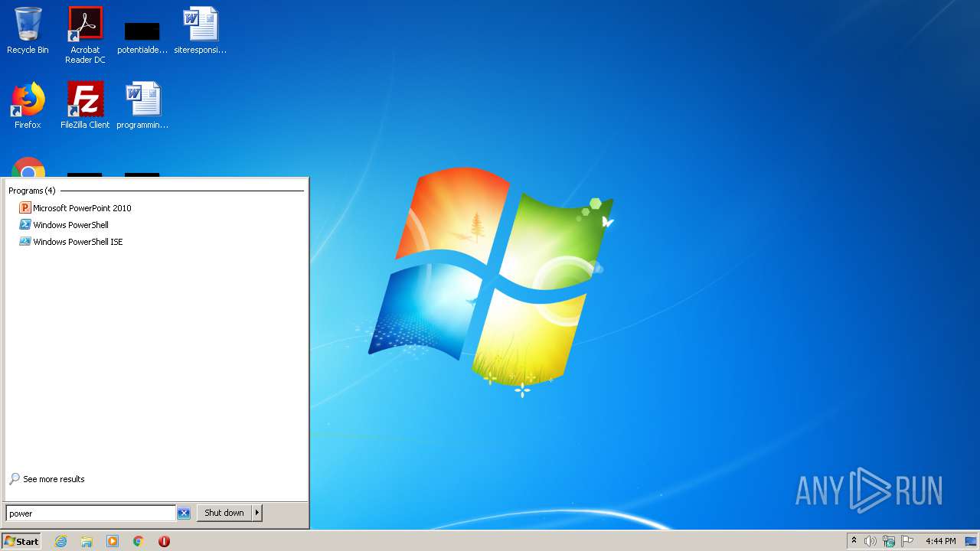The image size is (980, 551).
Task: Click the 4:44 PM clock
Action: click(940, 541)
